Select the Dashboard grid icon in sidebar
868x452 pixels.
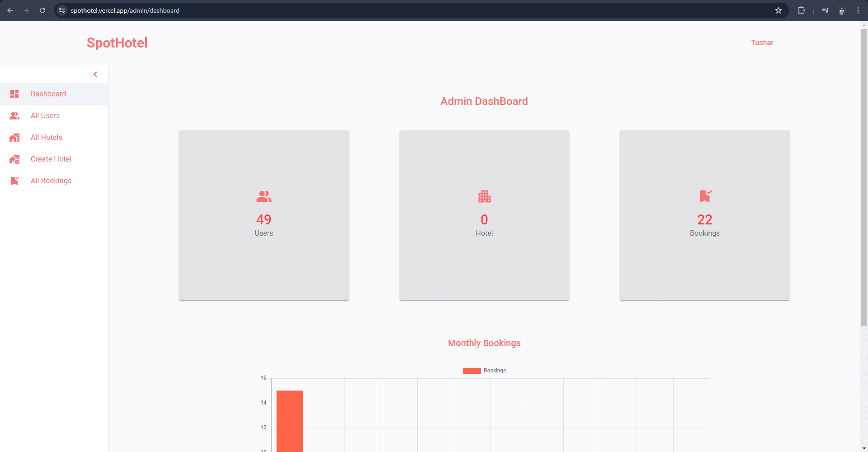14,94
